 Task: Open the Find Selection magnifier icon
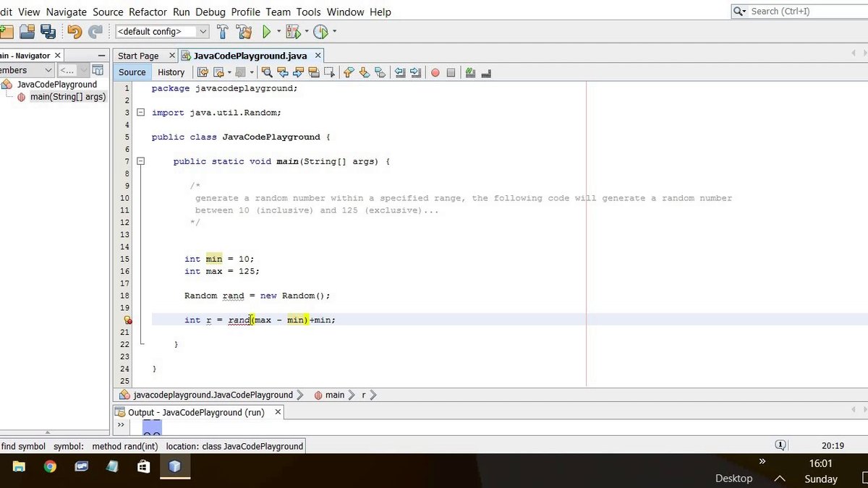[268, 72]
